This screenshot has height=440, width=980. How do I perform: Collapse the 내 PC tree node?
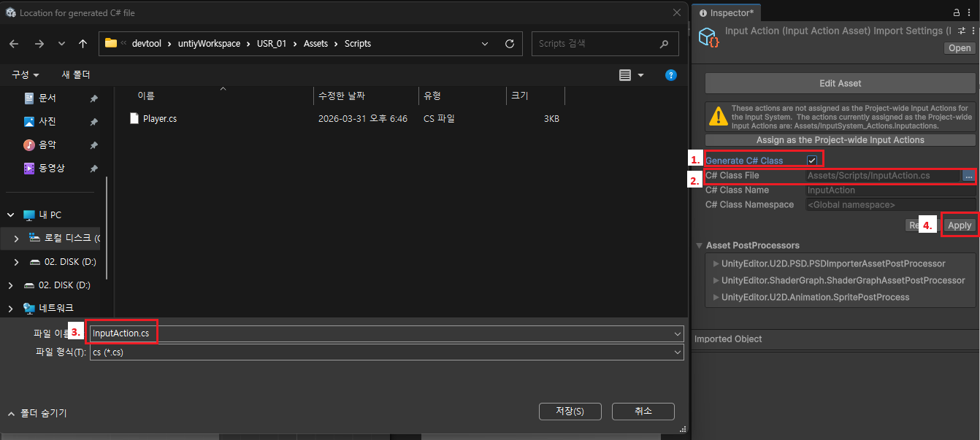pos(11,215)
